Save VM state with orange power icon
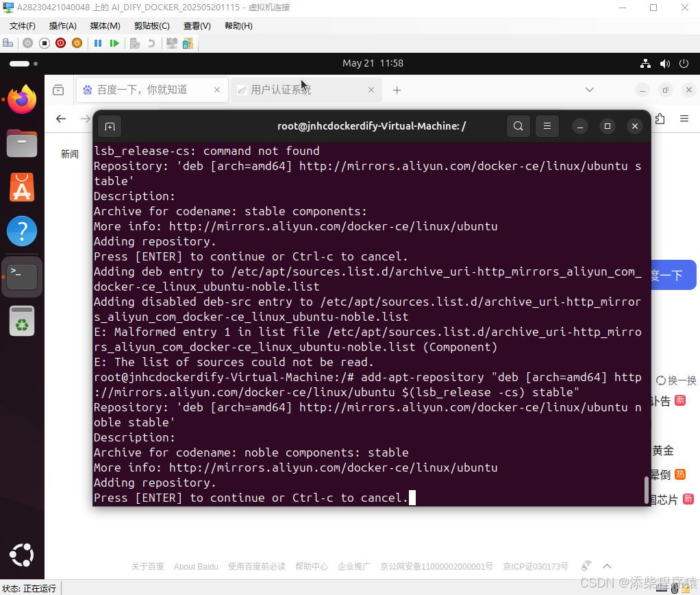 pyautogui.click(x=77, y=43)
